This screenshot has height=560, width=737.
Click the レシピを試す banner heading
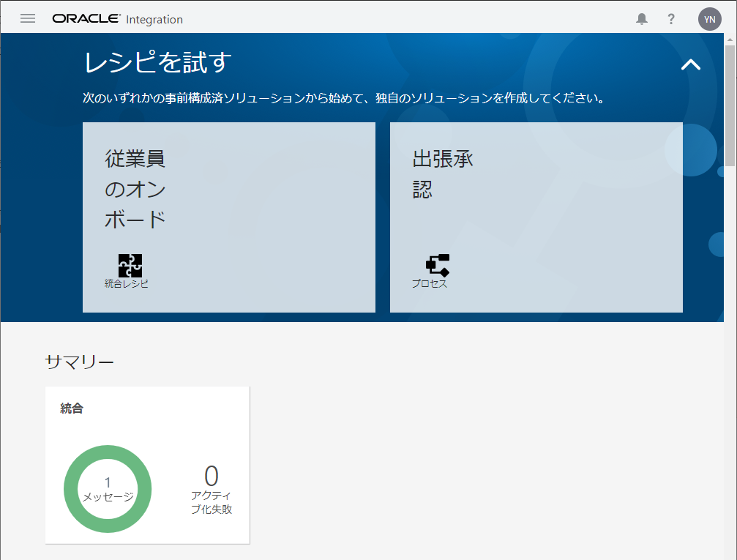tap(158, 63)
